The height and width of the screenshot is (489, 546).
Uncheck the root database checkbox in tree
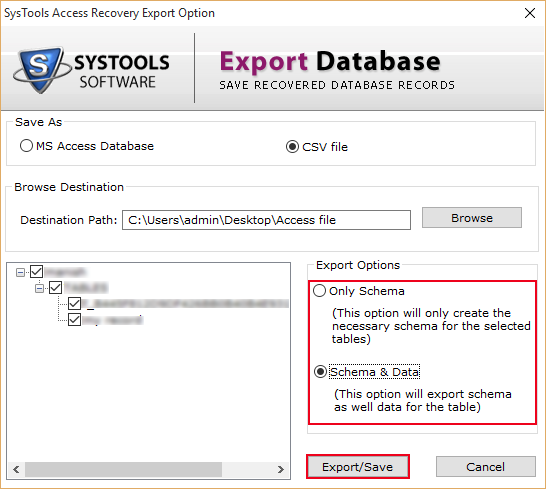click(37, 272)
